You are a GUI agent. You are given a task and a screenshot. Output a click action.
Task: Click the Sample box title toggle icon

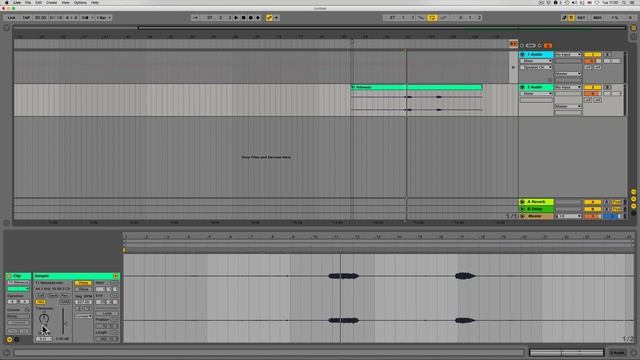pos(116,276)
